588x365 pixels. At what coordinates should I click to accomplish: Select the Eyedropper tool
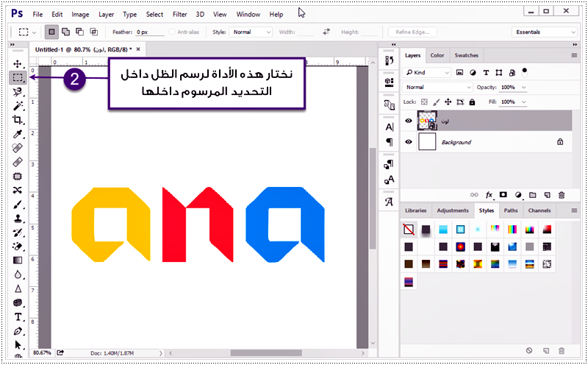pyautogui.click(x=17, y=134)
